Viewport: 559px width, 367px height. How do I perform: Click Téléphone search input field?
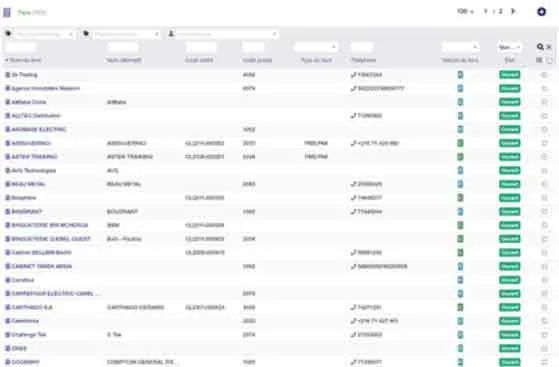coord(362,47)
